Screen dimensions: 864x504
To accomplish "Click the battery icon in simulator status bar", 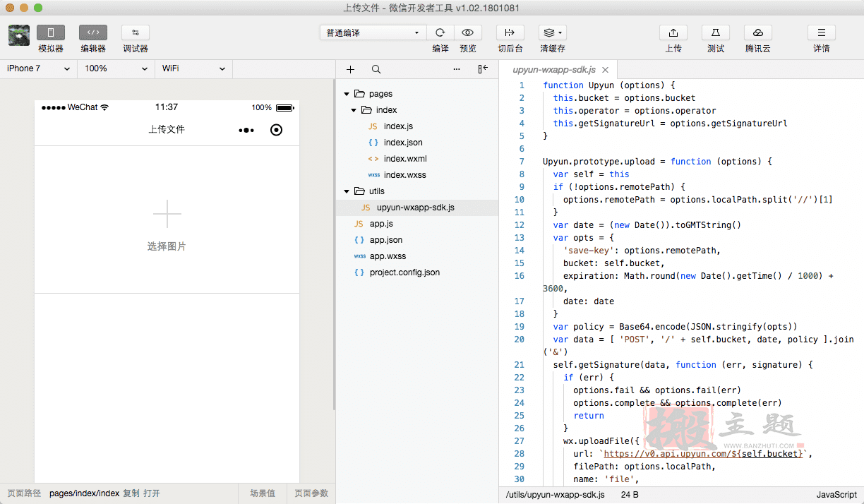I will [x=284, y=108].
